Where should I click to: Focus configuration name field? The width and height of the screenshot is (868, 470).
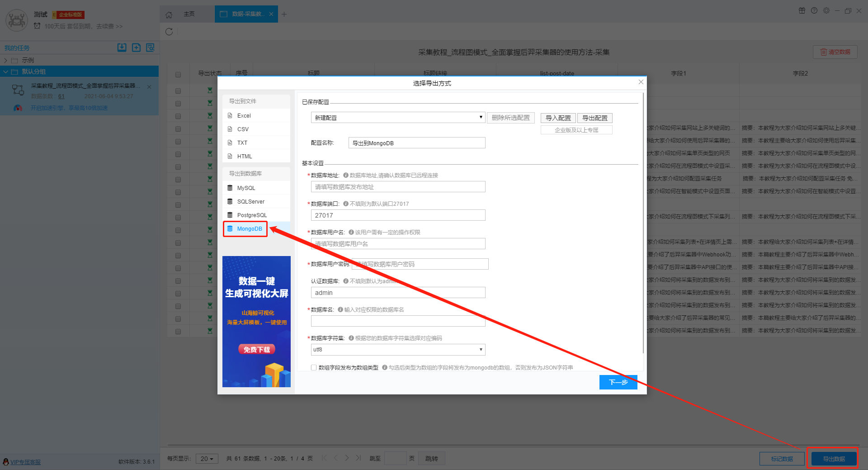[417, 143]
